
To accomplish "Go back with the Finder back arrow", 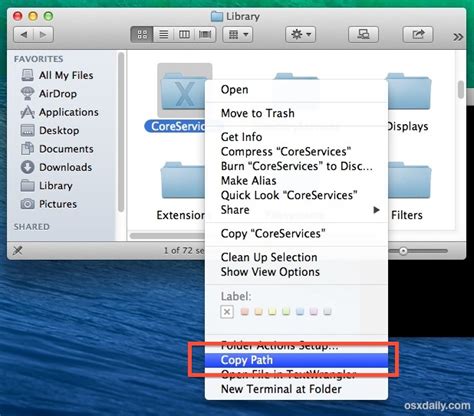I will click(x=24, y=34).
